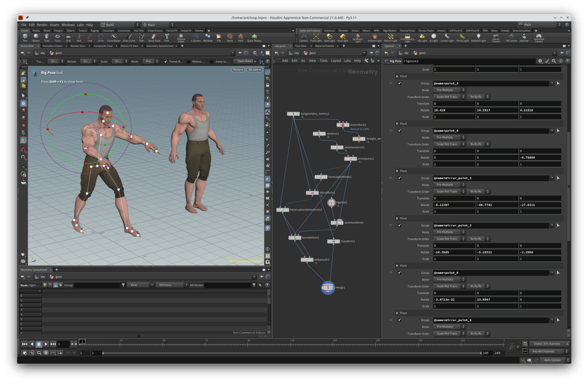
Task: Click the Stereo Camera shelf tool
Action: click(x=496, y=38)
